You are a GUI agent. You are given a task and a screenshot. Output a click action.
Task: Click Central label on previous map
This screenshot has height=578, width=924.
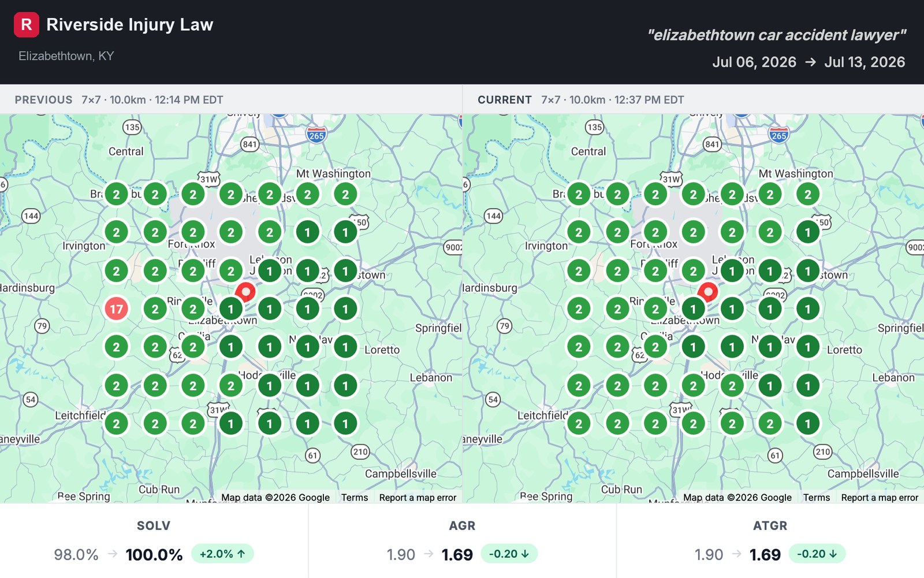coord(126,151)
